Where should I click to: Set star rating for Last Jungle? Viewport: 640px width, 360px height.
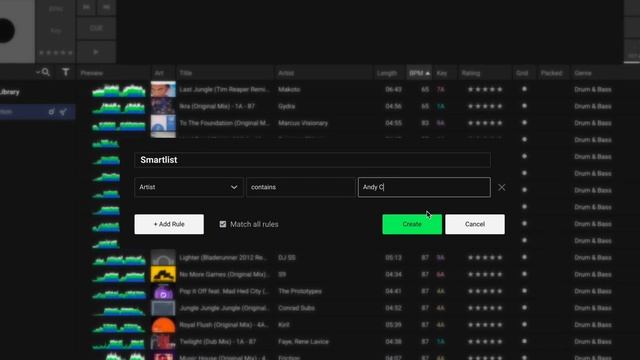point(485,89)
